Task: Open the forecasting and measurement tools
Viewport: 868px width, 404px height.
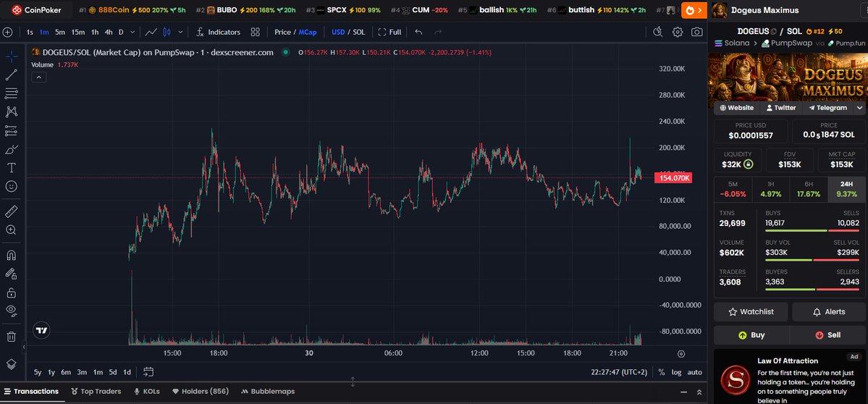Action: [12, 130]
